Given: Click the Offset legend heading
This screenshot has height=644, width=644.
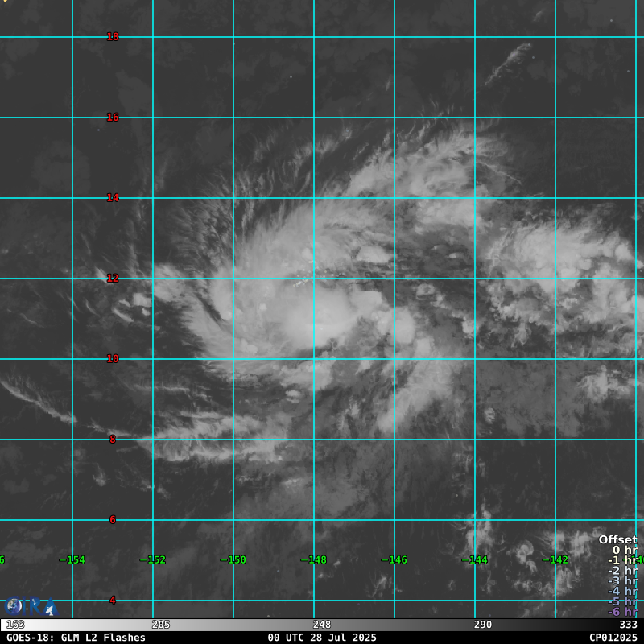Looking at the screenshot, I should (x=617, y=539).
